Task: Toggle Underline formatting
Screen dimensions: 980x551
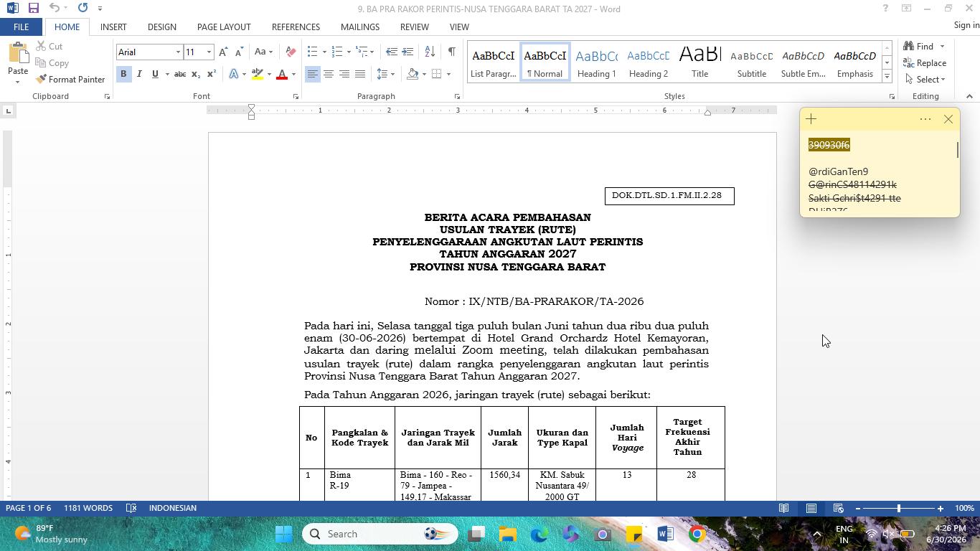Action: pos(154,74)
